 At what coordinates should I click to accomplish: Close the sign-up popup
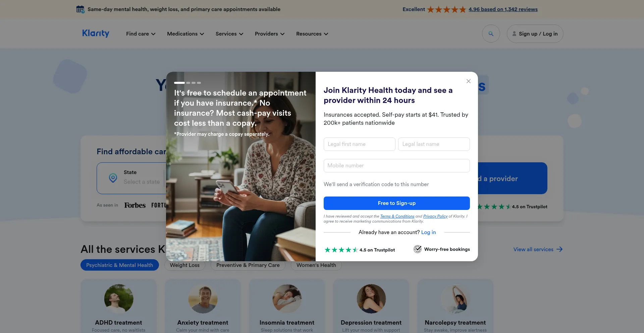click(x=469, y=81)
